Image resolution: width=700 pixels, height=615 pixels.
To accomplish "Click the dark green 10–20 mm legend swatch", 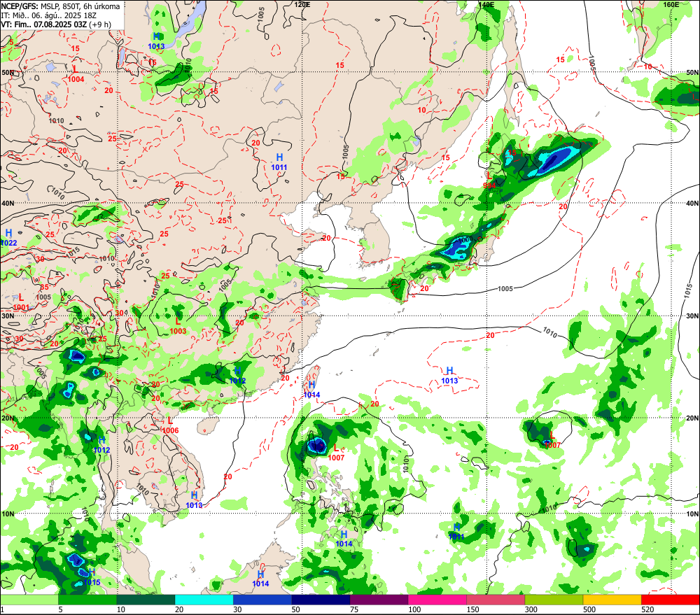I will (x=146, y=600).
